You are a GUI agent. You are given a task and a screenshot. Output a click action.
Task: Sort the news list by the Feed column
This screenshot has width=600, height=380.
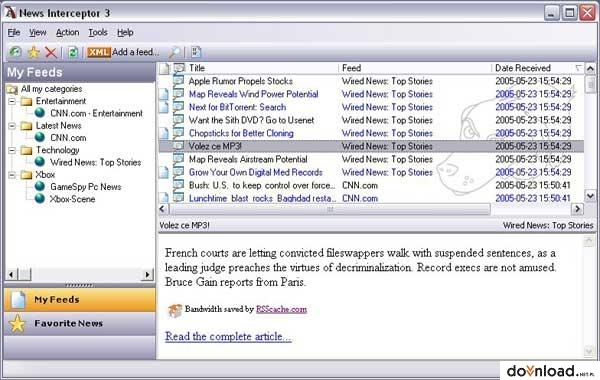(x=415, y=68)
